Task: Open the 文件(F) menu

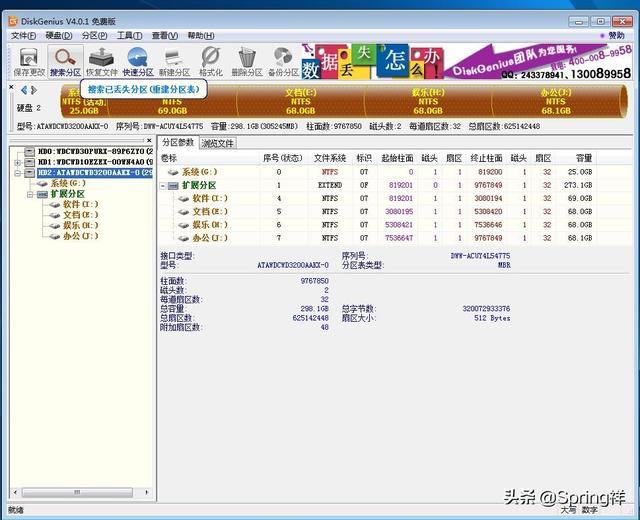Action: [x=23, y=36]
